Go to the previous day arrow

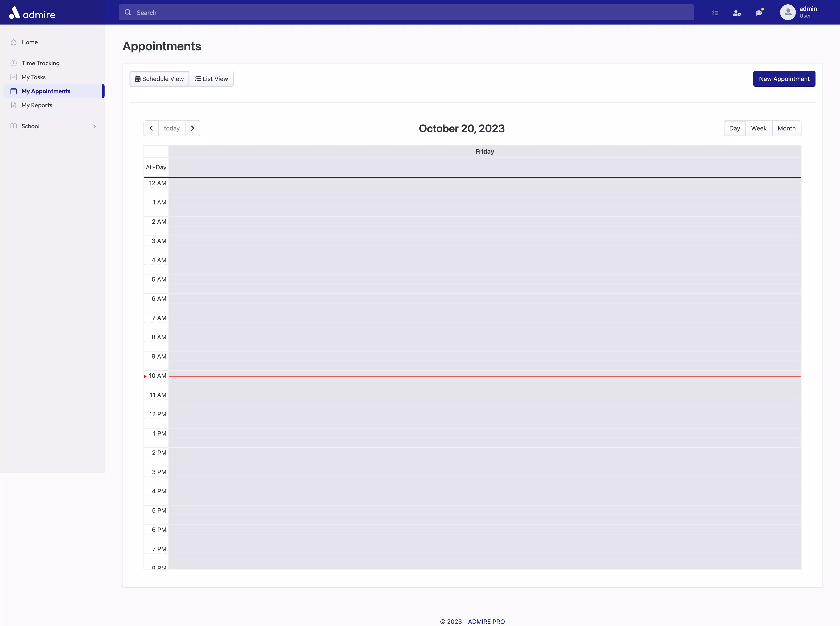pos(151,128)
